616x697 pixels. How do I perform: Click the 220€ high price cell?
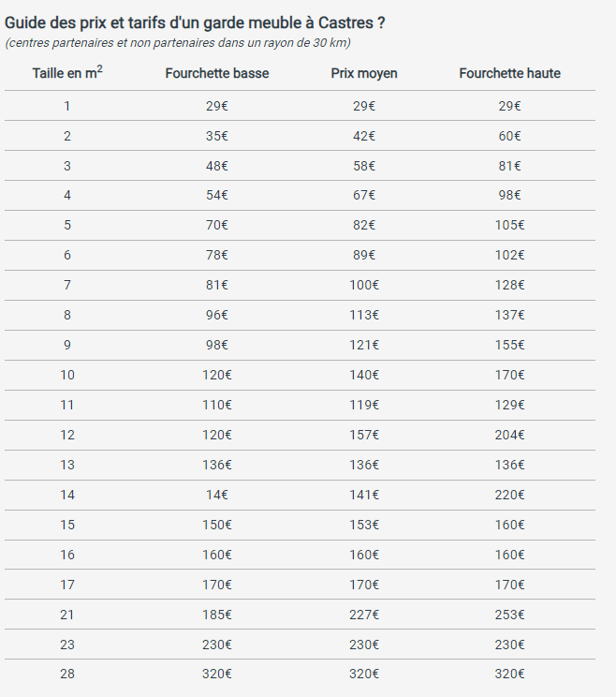coord(509,495)
